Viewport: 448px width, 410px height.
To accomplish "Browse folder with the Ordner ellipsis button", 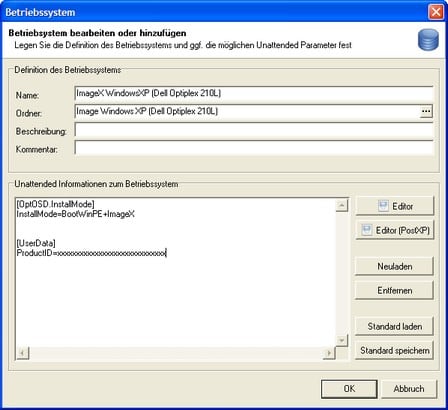I will pyautogui.click(x=426, y=112).
